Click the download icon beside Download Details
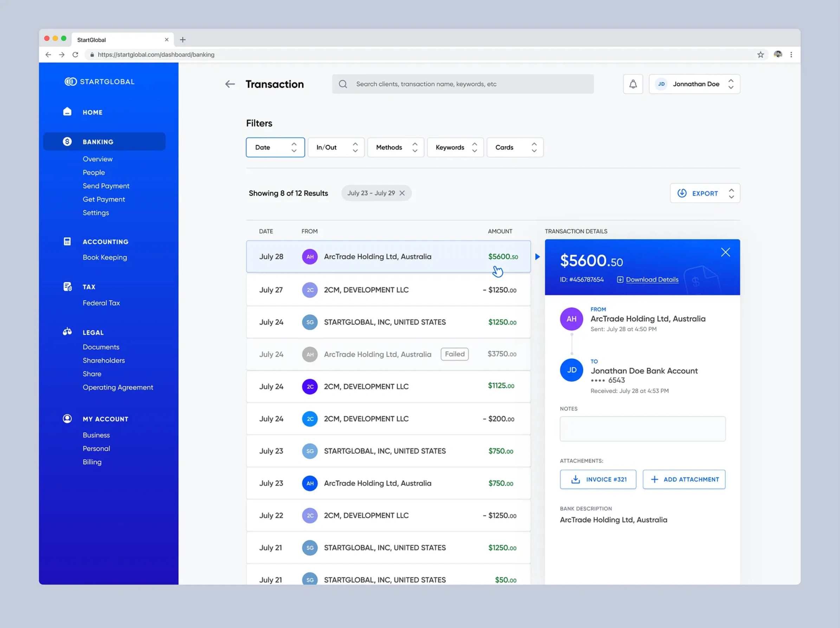This screenshot has height=628, width=840. coord(620,280)
